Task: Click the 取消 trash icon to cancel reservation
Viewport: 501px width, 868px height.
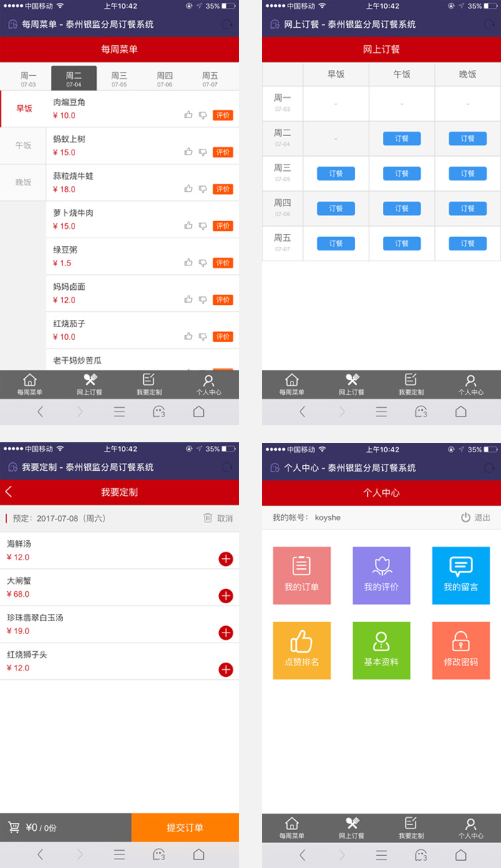Action: tap(208, 518)
